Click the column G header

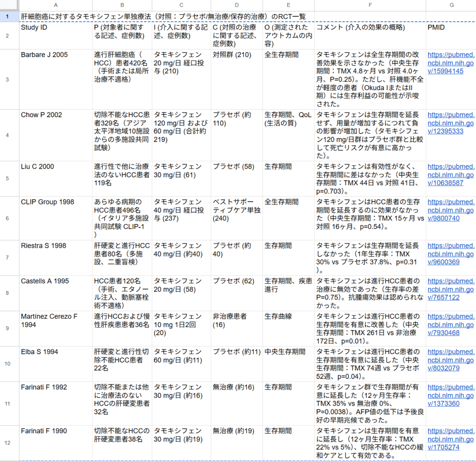point(450,5)
